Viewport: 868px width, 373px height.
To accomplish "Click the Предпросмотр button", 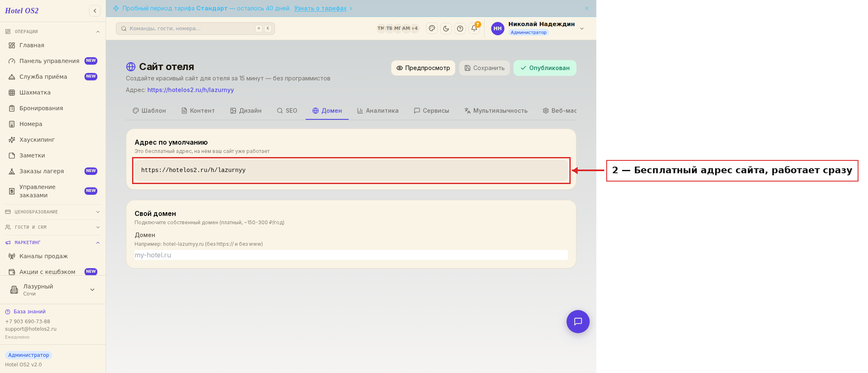I will pos(423,68).
